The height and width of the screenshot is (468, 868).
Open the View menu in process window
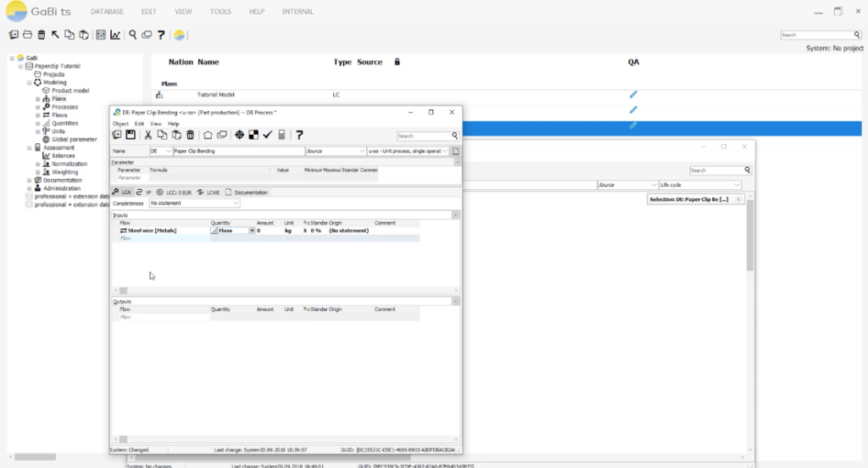tap(156, 124)
